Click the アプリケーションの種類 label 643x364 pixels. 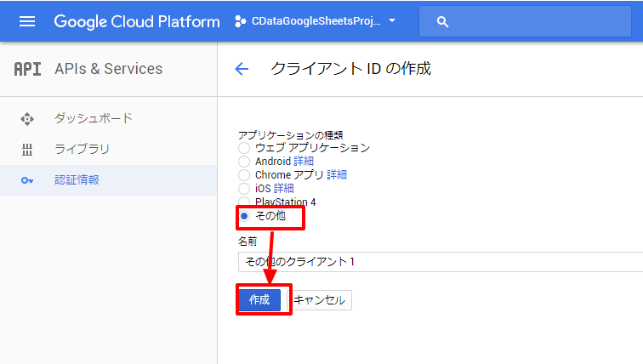coord(291,135)
